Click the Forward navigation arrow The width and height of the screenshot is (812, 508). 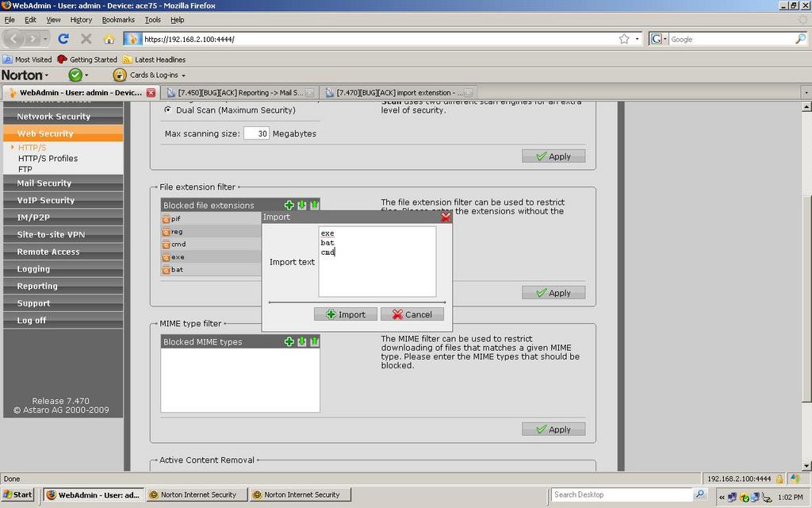click(32, 39)
